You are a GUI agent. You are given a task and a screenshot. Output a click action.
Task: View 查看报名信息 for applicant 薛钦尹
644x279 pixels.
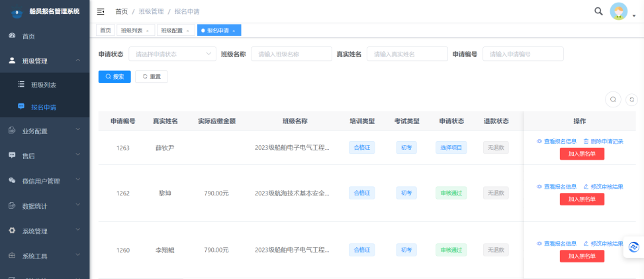pos(556,142)
